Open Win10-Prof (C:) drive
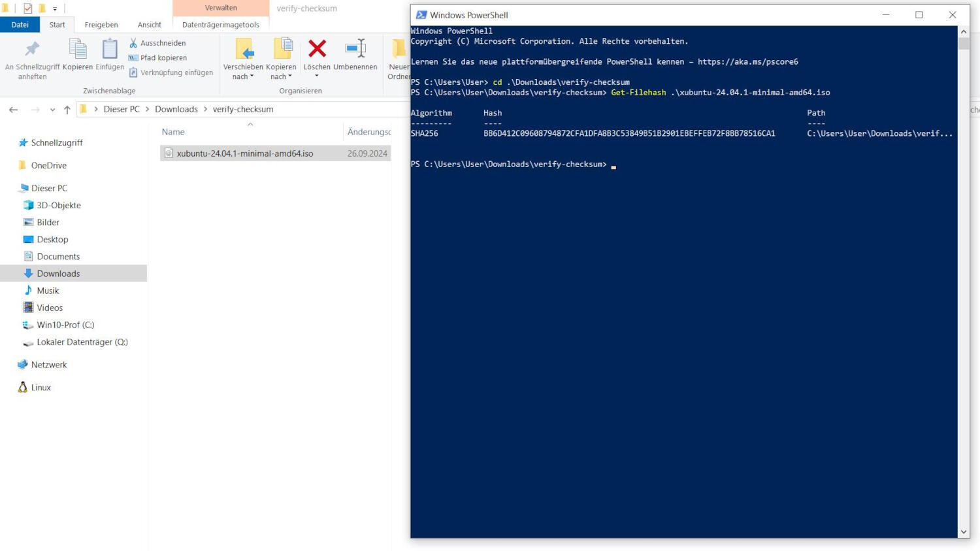Image resolution: width=980 pixels, height=551 pixels. [x=65, y=324]
